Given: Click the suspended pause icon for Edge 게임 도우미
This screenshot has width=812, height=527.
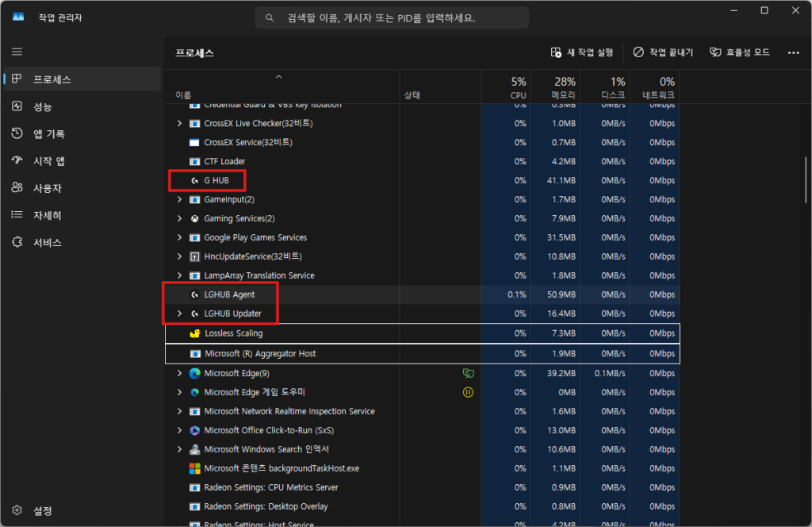Looking at the screenshot, I should tap(468, 392).
